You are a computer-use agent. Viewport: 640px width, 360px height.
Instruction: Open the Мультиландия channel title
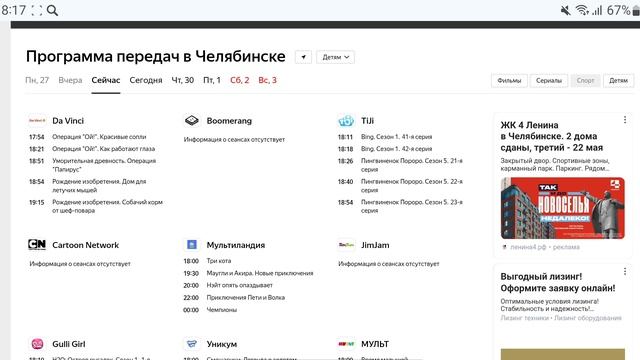tap(236, 245)
